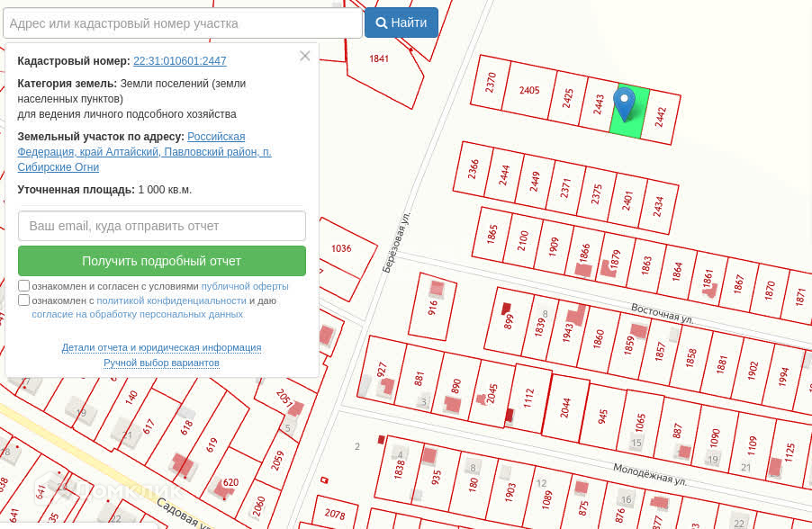Select parcel 1865 on the map
Image resolution: width=812 pixels, height=529 pixels.
pos(492,235)
